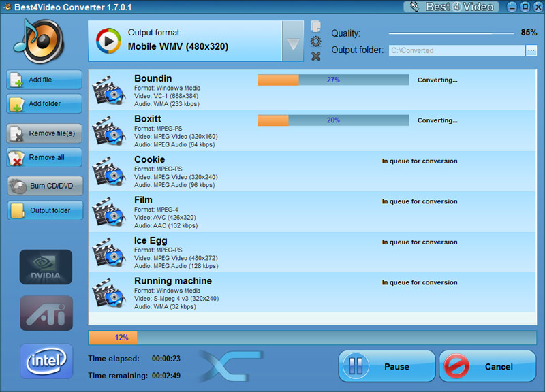
Task: Select the Ice Egg file title
Action: click(x=151, y=241)
